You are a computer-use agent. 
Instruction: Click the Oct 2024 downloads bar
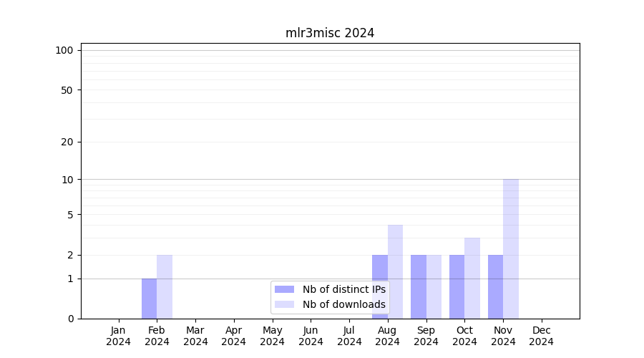(x=472, y=278)
